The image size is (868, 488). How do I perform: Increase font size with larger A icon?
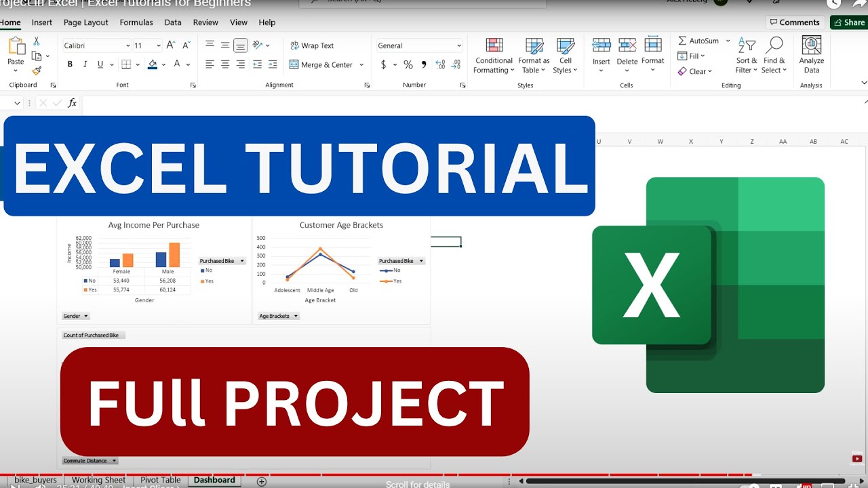[170, 45]
